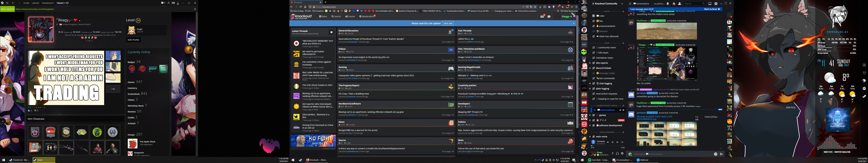Show the +3 more showcase screenshots
Viewport: 868px width, 163px height.
coord(113,89)
